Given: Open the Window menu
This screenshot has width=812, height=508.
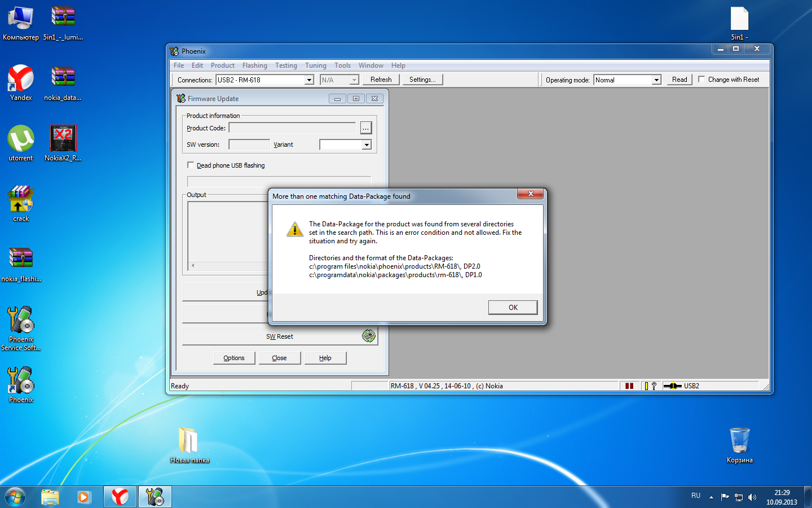Looking at the screenshot, I should pos(370,65).
